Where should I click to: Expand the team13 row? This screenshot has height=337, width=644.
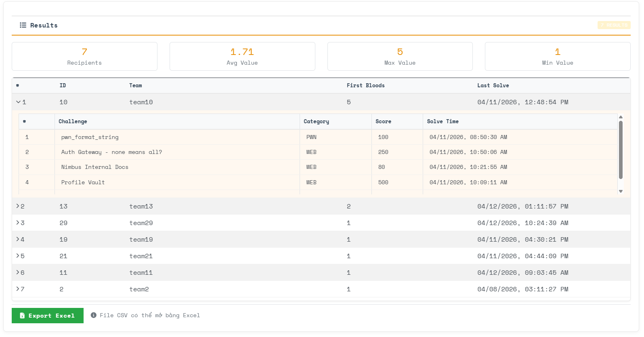[x=18, y=206]
